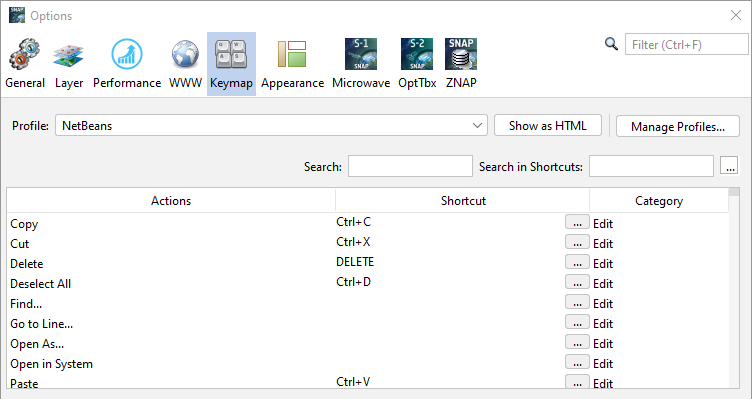Open shortcut editor ... for Cut row
Image resolution: width=752 pixels, height=399 pixels.
[x=577, y=243]
